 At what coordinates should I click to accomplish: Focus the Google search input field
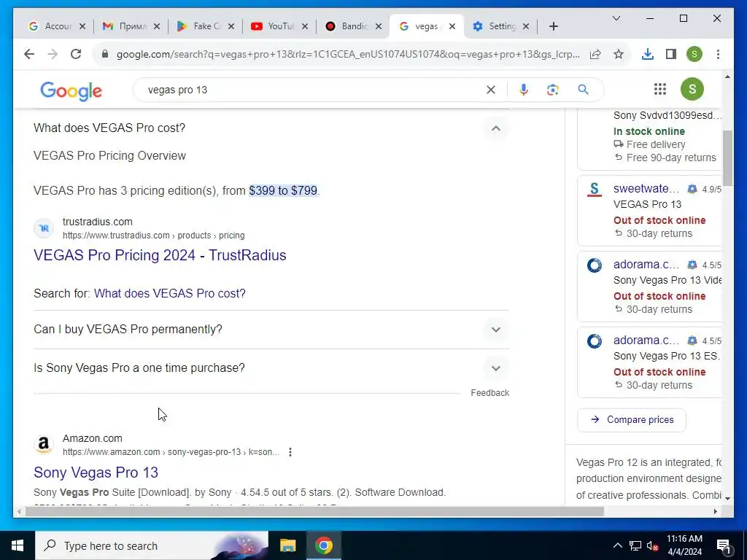pos(312,90)
